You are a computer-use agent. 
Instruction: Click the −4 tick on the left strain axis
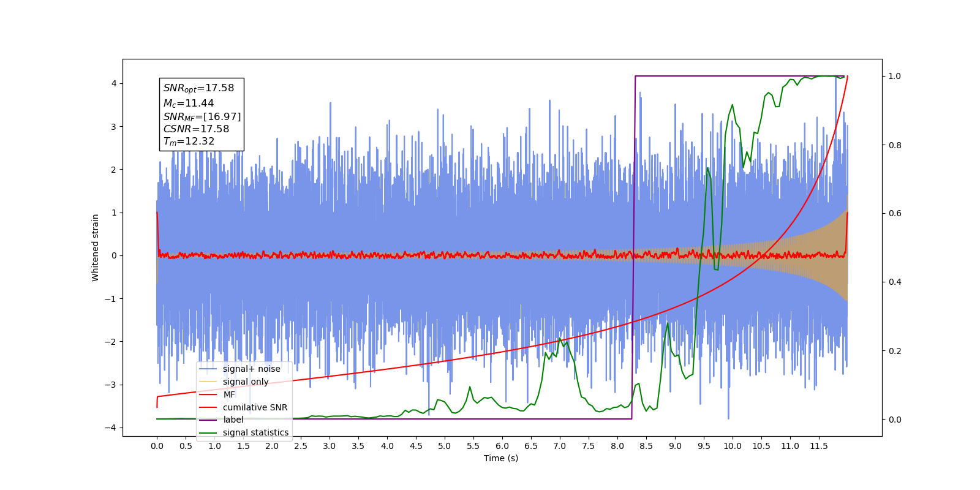(111, 428)
